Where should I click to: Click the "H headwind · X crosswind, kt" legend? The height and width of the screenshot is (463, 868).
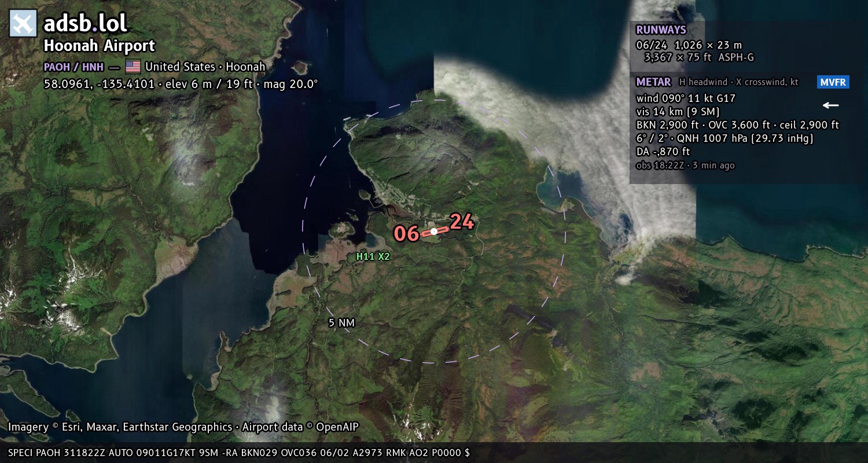[738, 82]
